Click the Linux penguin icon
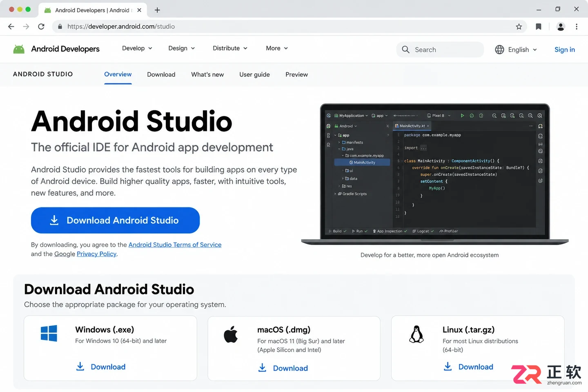Screen dimensions: 588x392 (416, 334)
